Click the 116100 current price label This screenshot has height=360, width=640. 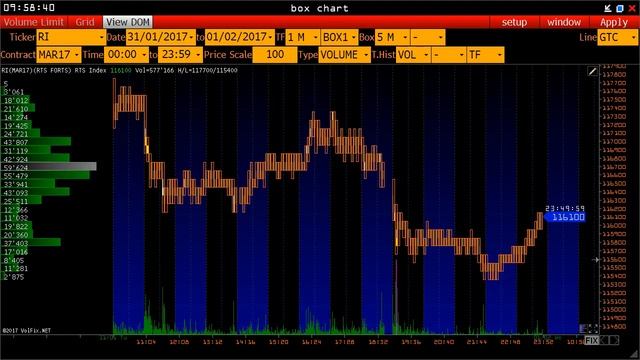(x=565, y=217)
